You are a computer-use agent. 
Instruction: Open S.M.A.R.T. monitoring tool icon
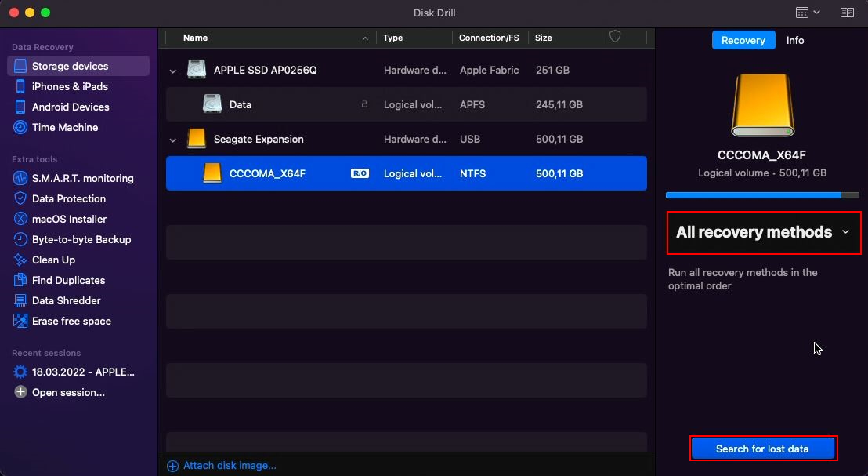[20, 179]
